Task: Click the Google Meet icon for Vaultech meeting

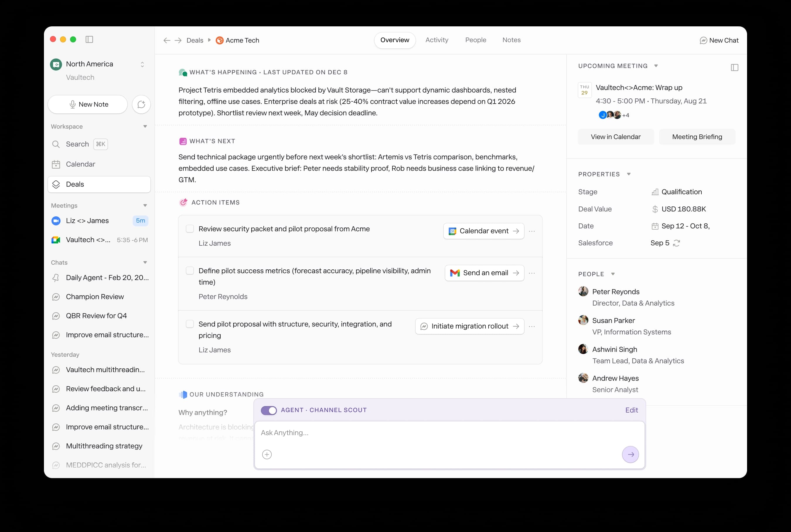Action: (56, 240)
